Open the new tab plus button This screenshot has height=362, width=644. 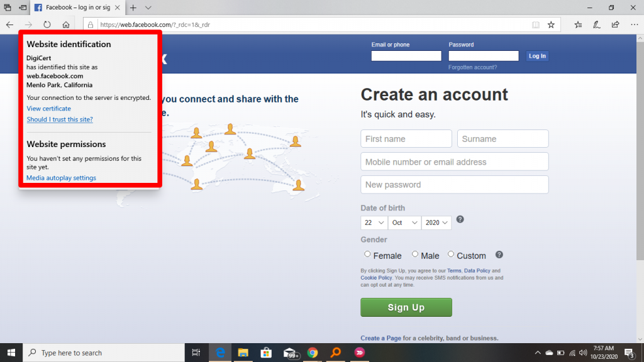[x=133, y=8]
